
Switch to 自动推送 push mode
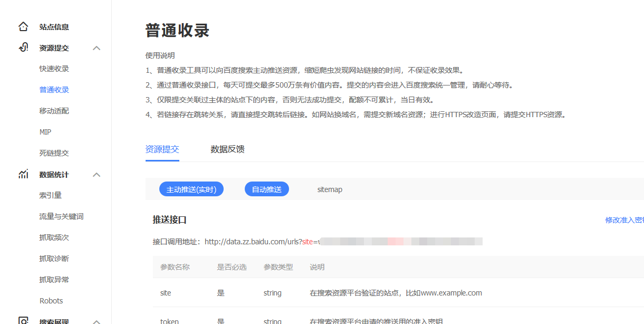266,189
